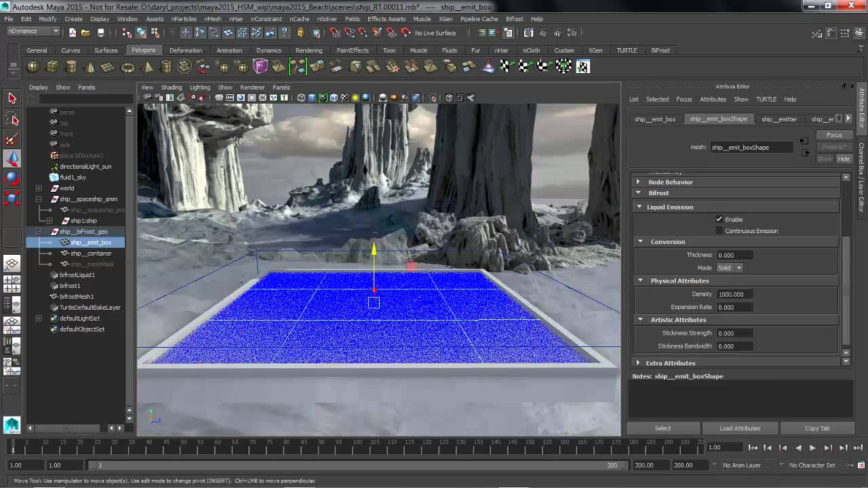Select the ship__emitter attribute tab
Screen dimensions: 868x488
(x=779, y=119)
